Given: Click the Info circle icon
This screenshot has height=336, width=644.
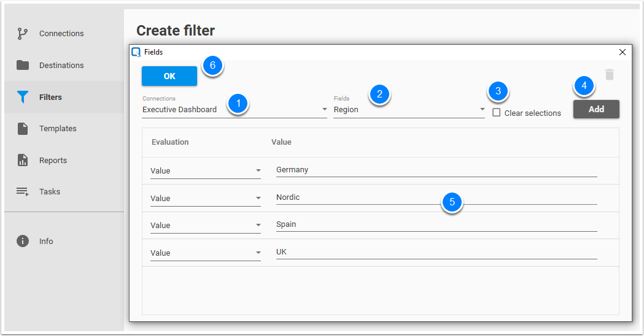Looking at the screenshot, I should 23,241.
